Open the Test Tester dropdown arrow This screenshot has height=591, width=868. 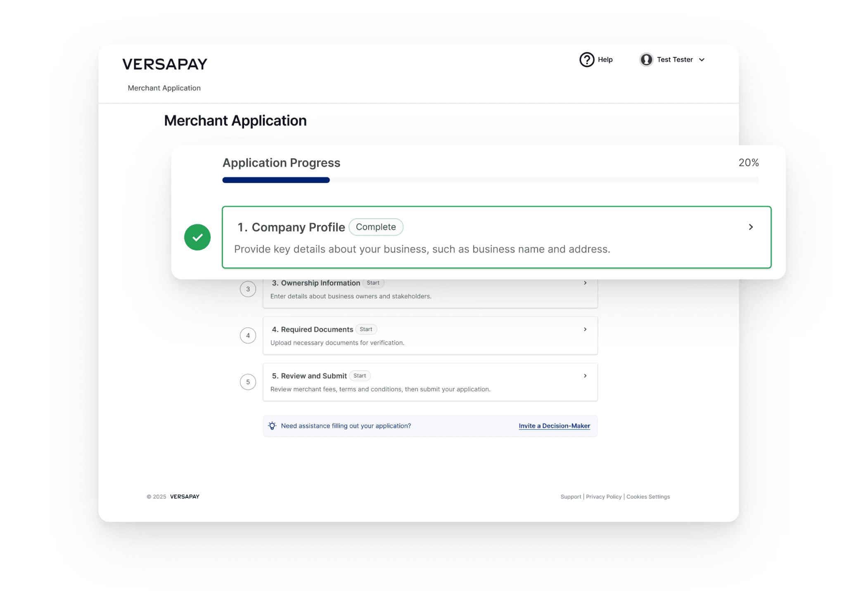coord(702,60)
